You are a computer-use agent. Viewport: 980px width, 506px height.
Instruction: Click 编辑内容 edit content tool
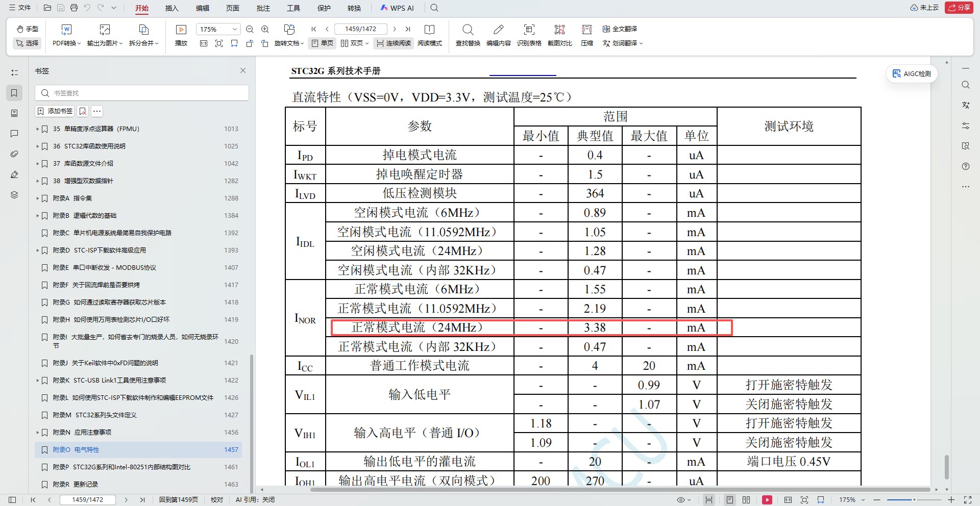pos(499,35)
